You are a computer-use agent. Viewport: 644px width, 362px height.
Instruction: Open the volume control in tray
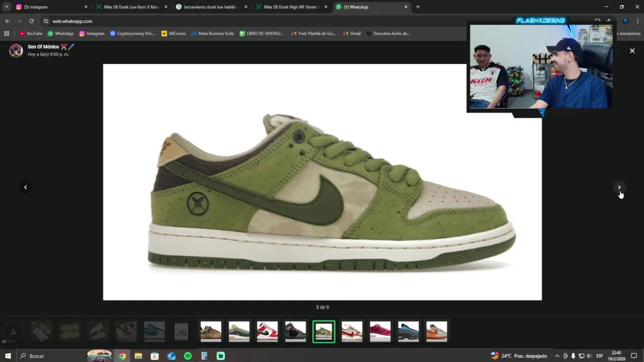click(589, 356)
